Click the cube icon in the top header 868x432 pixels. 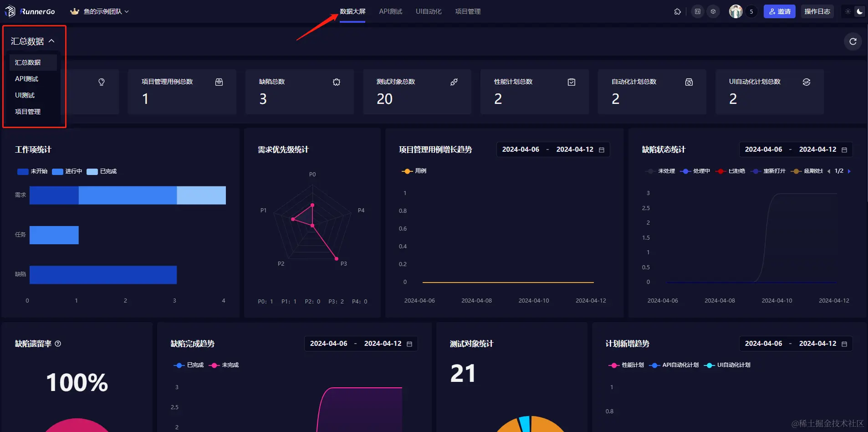pyautogui.click(x=713, y=11)
